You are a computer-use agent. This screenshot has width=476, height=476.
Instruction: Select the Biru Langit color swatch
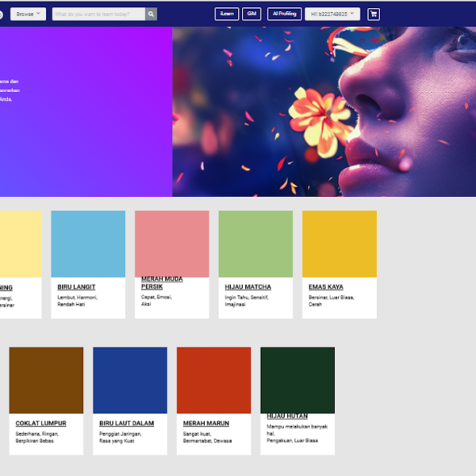click(x=88, y=244)
